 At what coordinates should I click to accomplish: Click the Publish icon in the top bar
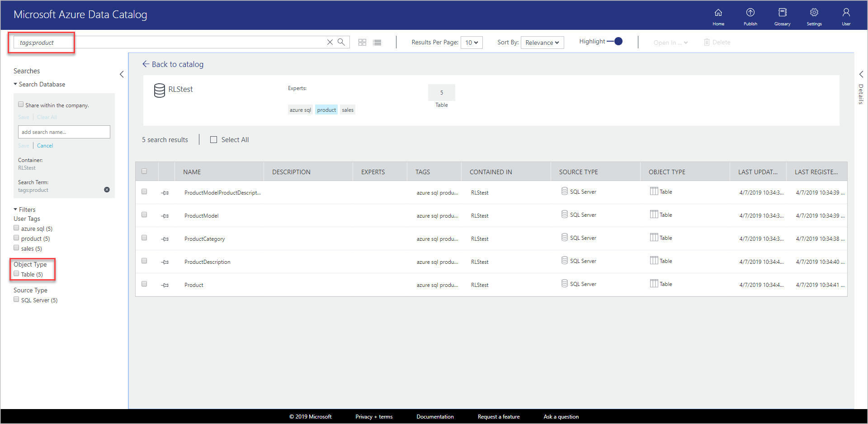(x=750, y=15)
